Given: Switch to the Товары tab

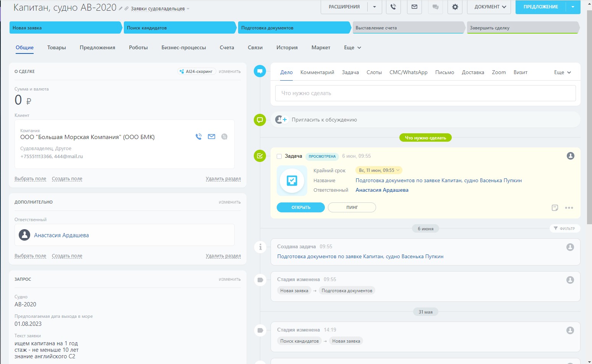Looking at the screenshot, I should coord(57,48).
